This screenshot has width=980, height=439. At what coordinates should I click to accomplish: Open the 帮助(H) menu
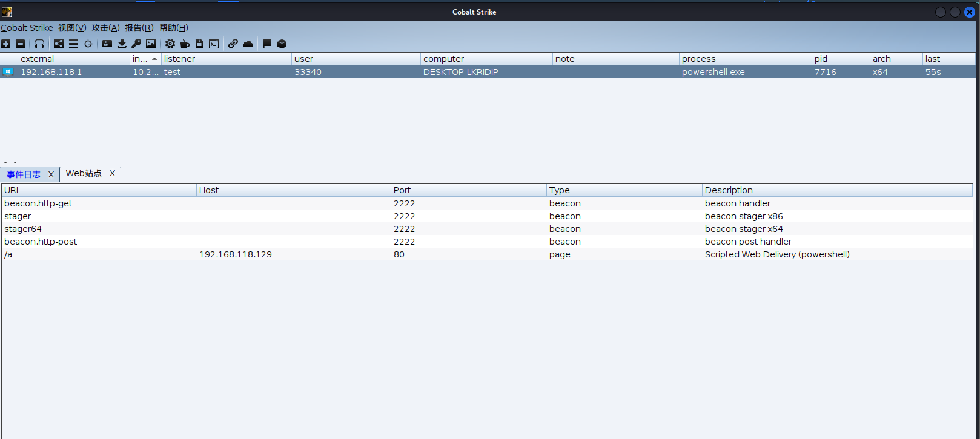(x=174, y=28)
